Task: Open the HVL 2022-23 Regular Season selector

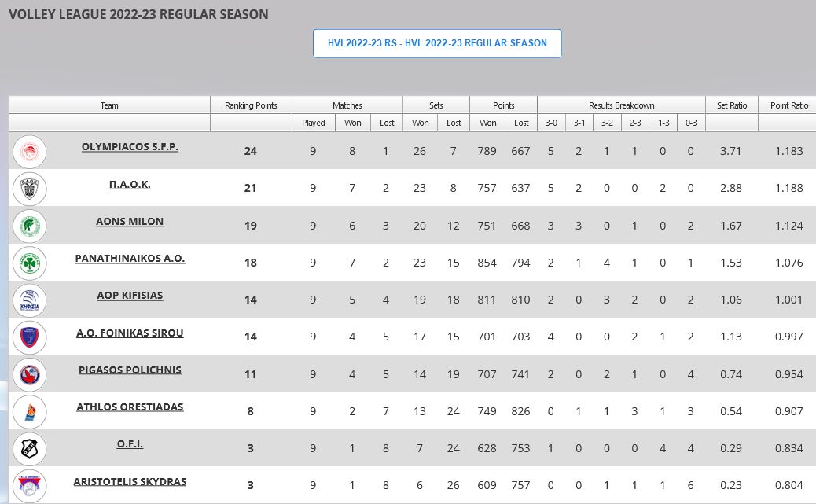Action: 437,43
